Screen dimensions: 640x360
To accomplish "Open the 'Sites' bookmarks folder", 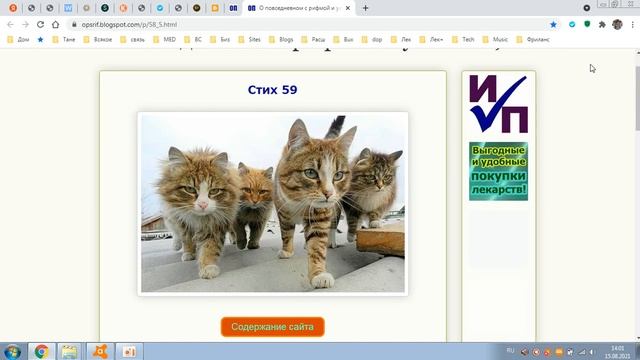I will point(249,40).
